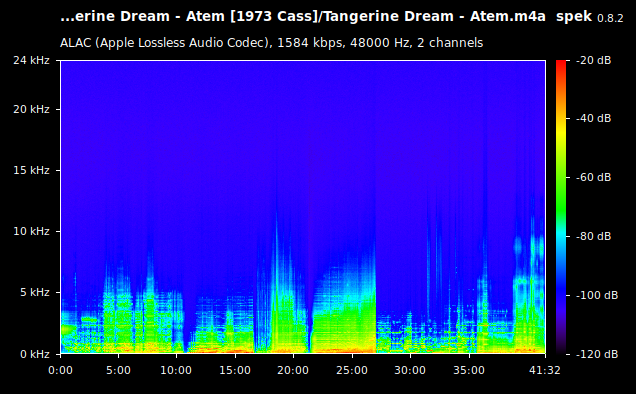Click the -80 dB scale label
This screenshot has width=636, height=394.
click(x=593, y=236)
